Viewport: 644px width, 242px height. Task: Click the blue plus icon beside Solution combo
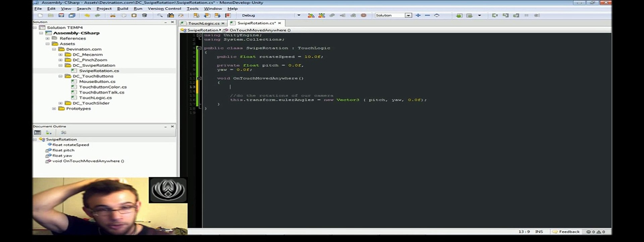point(418,15)
